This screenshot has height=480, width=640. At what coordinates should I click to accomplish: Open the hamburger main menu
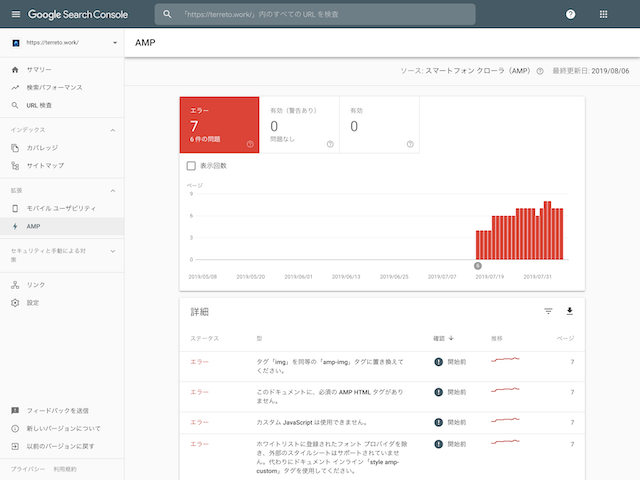pos(14,14)
